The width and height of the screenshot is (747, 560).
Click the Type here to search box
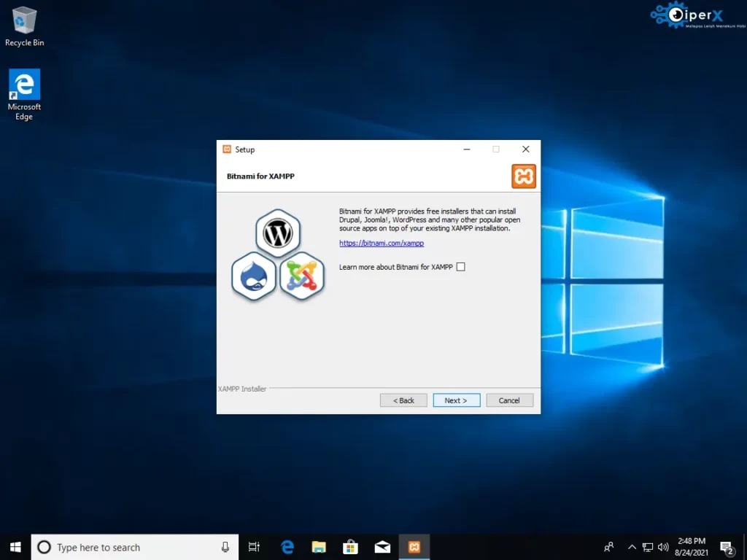(124, 547)
